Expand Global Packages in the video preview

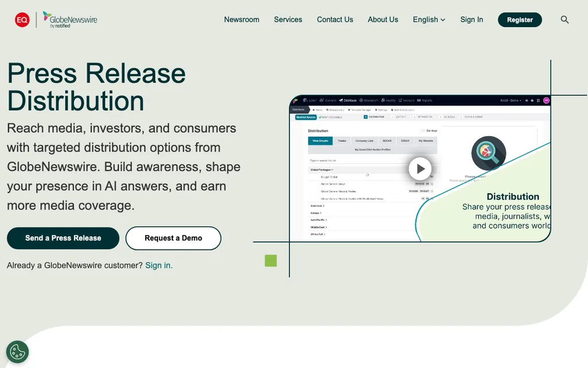(x=322, y=170)
